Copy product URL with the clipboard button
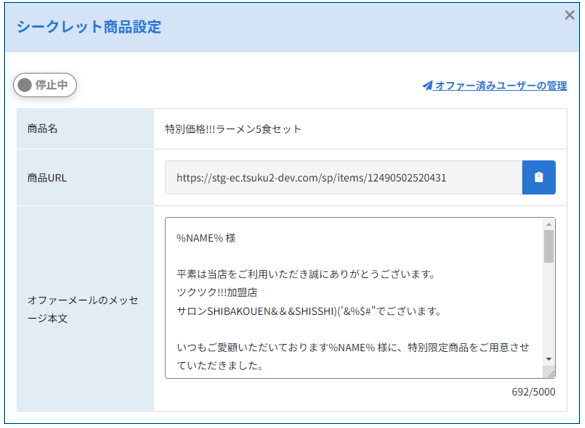The image size is (585, 428). (538, 177)
